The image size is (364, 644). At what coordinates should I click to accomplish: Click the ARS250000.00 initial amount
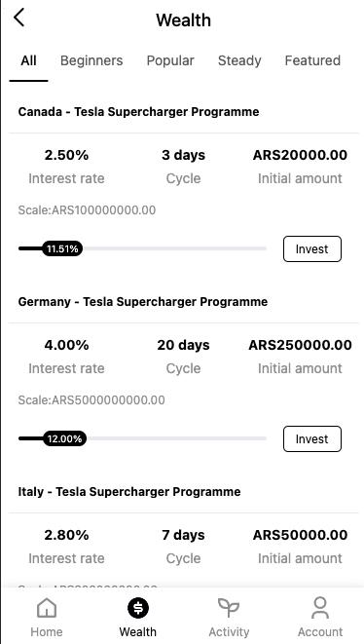[300, 345]
